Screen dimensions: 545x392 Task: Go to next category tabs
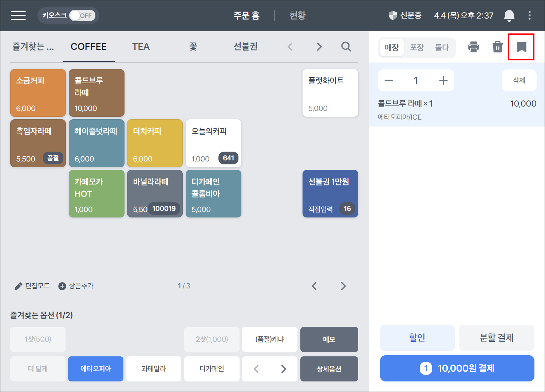(319, 47)
